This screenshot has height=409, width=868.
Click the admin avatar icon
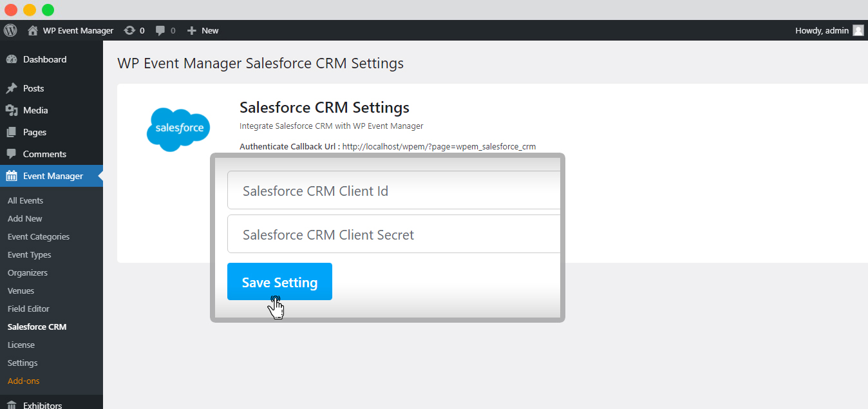858,30
